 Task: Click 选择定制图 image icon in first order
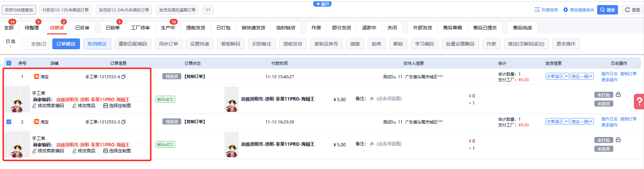106,106
